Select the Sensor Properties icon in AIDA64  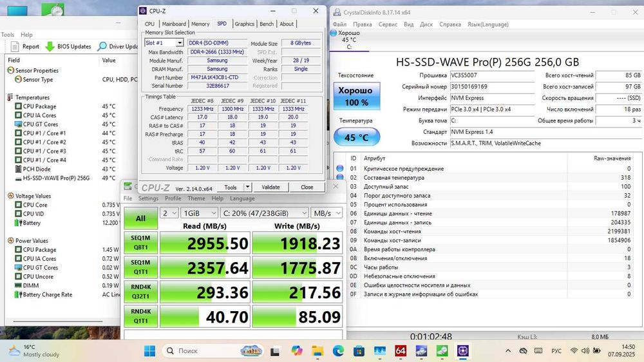click(11, 71)
